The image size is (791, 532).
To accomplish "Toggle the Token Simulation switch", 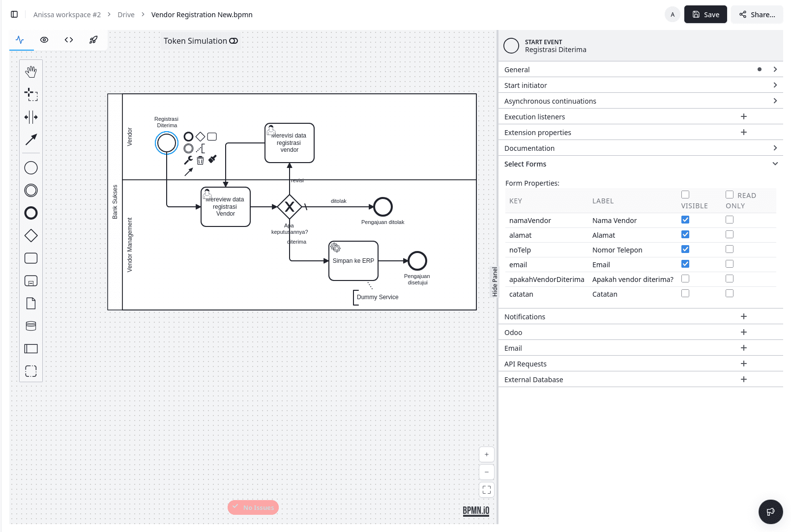I will 234,41.
